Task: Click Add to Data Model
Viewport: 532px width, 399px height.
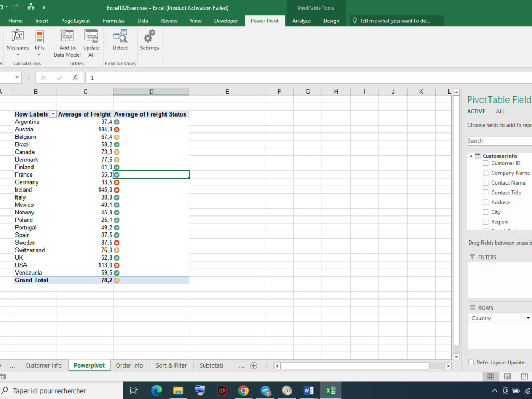Action: coord(67,43)
